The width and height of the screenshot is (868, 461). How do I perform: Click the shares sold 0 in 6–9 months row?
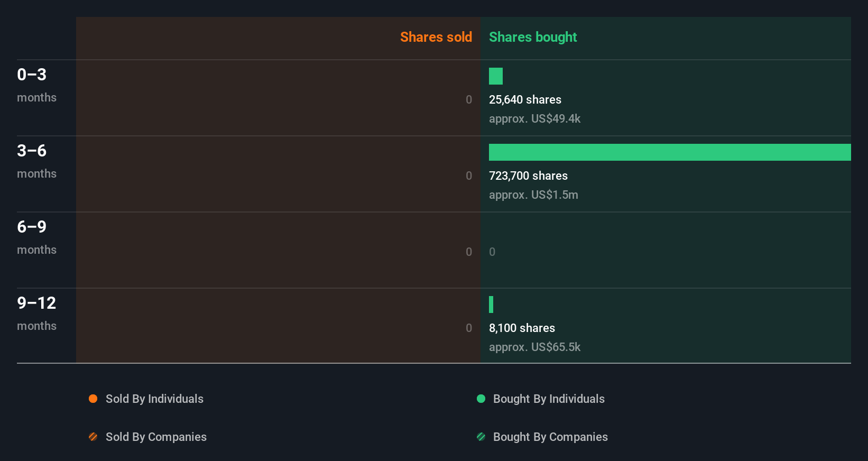[469, 252]
